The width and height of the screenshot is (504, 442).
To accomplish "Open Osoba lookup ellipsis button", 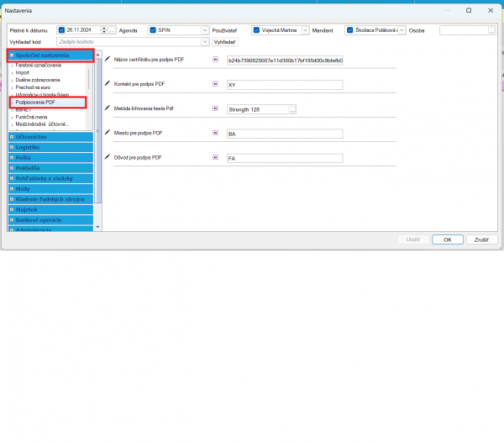I will (491, 31).
